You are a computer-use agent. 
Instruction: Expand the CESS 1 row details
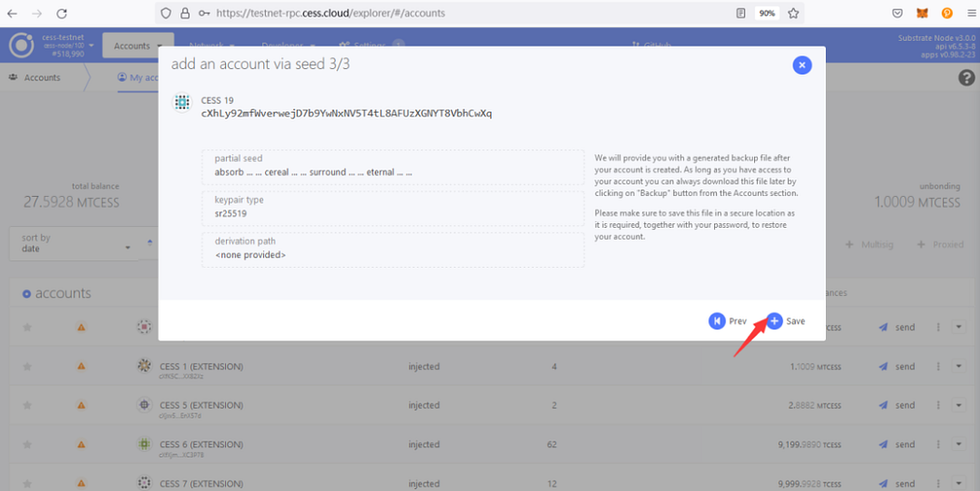pyautogui.click(x=959, y=367)
